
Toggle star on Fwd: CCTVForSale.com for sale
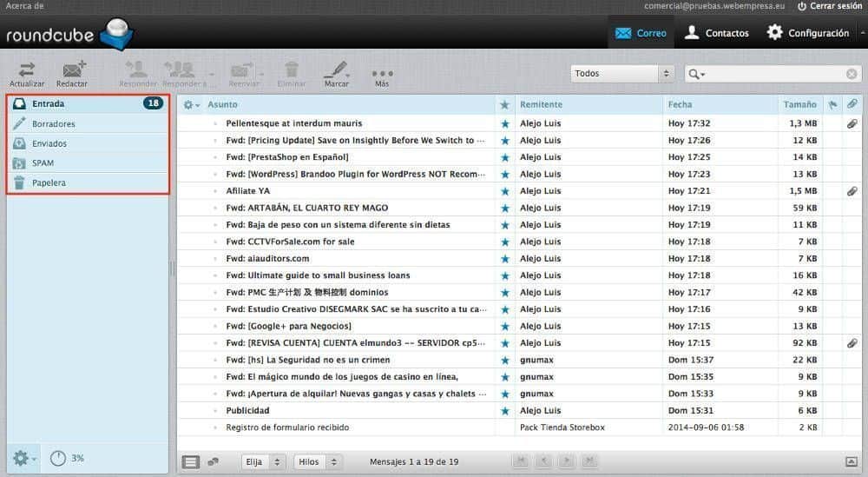505,242
